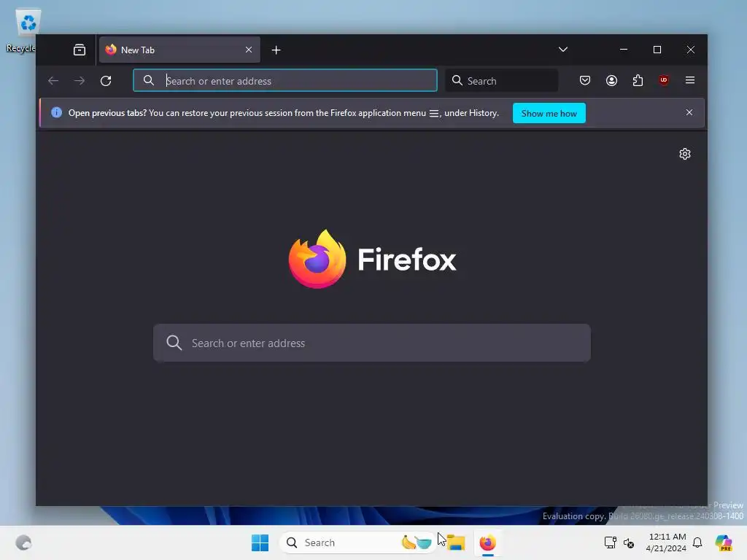Open clock showing 12:11 AM

(666, 542)
